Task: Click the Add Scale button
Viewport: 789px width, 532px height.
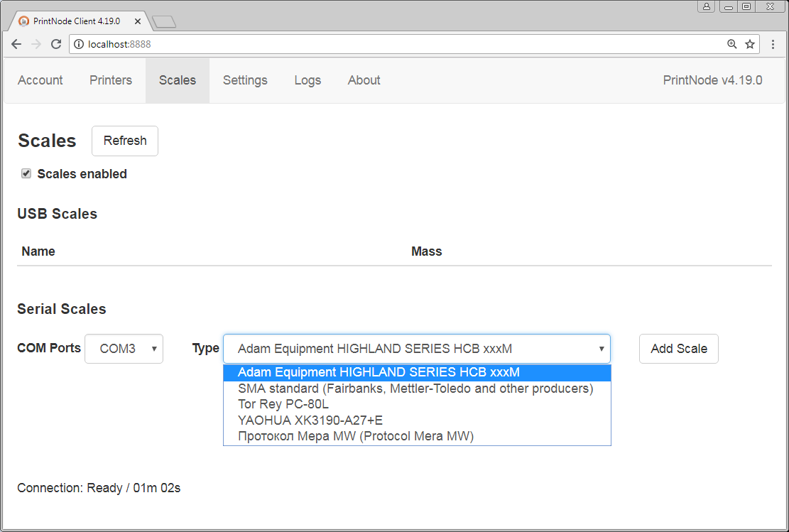Action: click(x=679, y=348)
